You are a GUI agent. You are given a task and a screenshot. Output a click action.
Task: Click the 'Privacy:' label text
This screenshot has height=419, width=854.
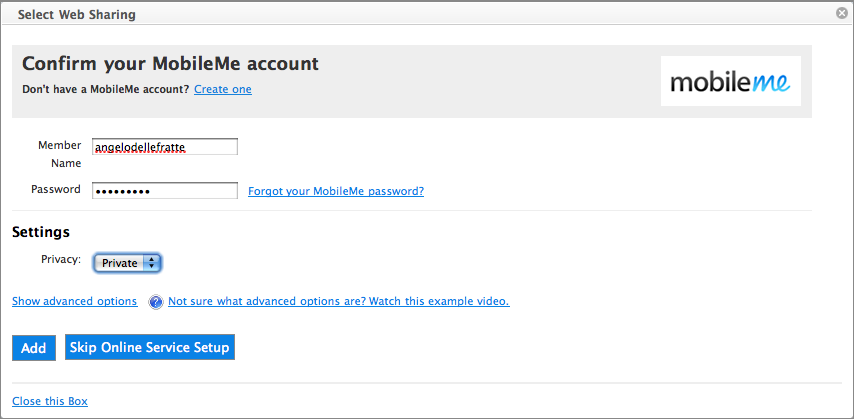(x=61, y=259)
